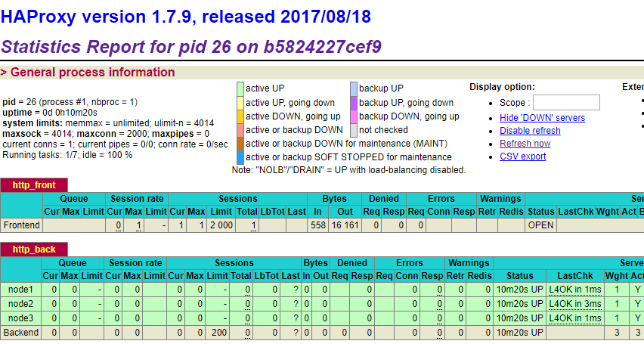644x344 pixels.
Task: Click node2's 10m20s UP status
Action: click(x=519, y=304)
